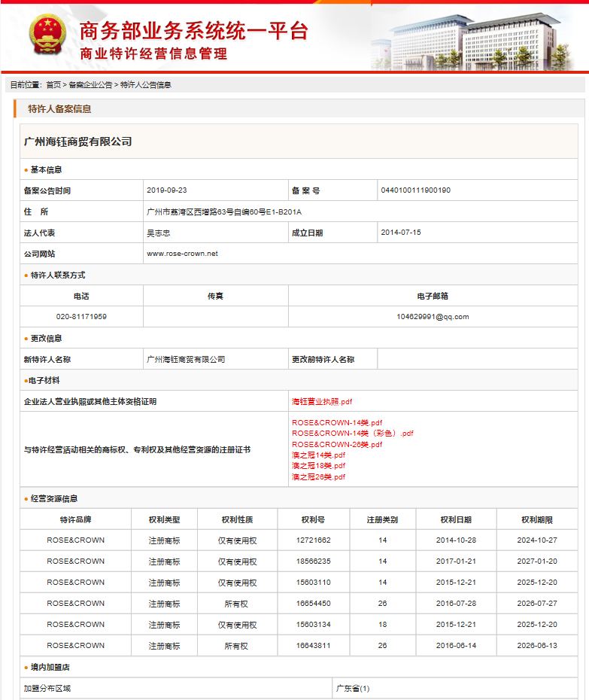Select legal representative 吴志忠
This screenshot has width=589, height=700.
(x=159, y=233)
